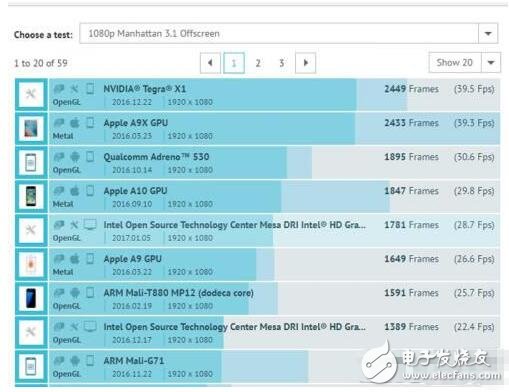Click the Android icon on Adreno 530 row
Screen dimensions: 509x392
coord(75,156)
